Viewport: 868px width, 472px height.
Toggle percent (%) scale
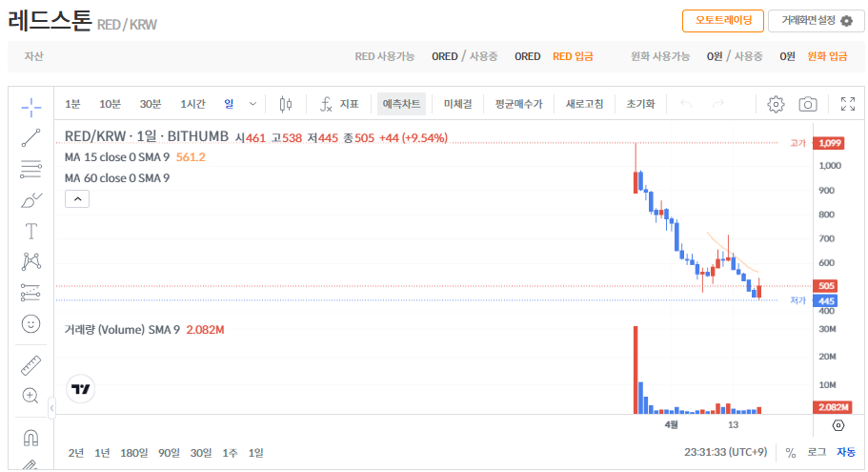click(x=791, y=453)
